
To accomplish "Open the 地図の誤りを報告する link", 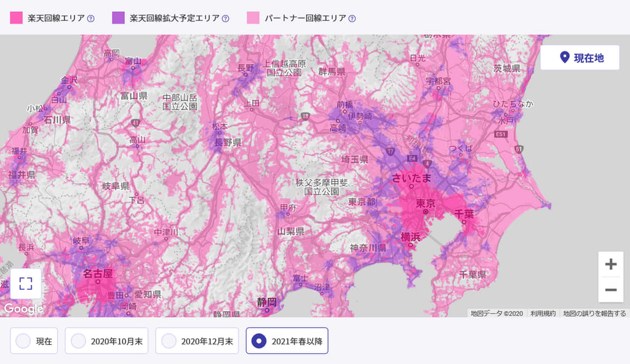I will point(594,314).
